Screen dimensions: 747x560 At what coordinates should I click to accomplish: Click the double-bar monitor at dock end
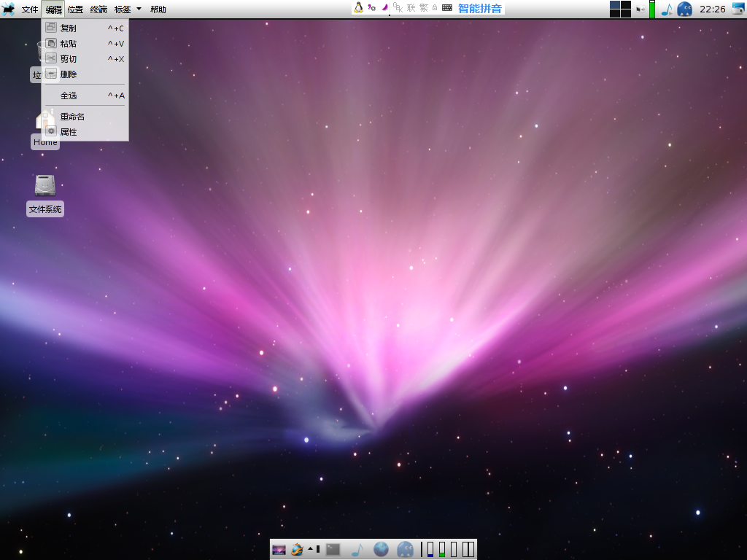pyautogui.click(x=469, y=550)
